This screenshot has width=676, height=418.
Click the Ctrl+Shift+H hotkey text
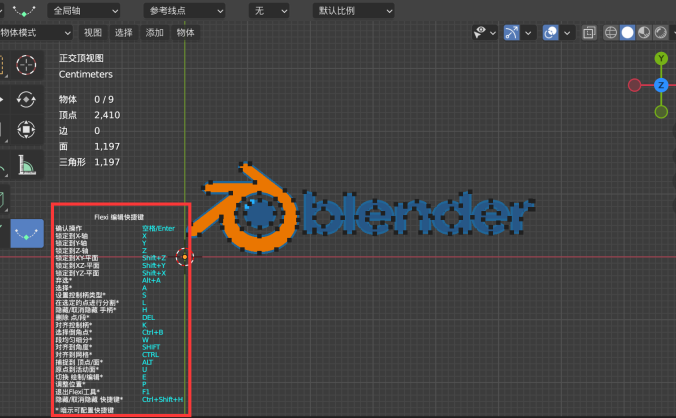click(x=163, y=399)
